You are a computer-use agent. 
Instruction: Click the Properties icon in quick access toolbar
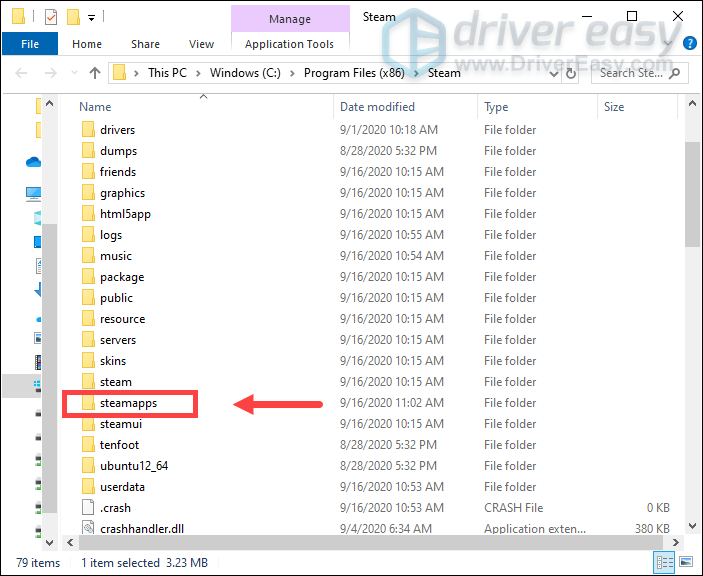(x=51, y=17)
